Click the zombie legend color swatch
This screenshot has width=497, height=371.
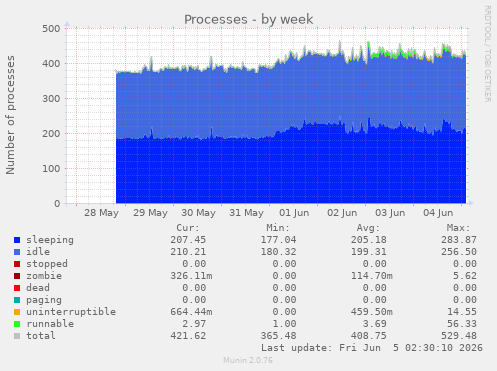[17, 276]
